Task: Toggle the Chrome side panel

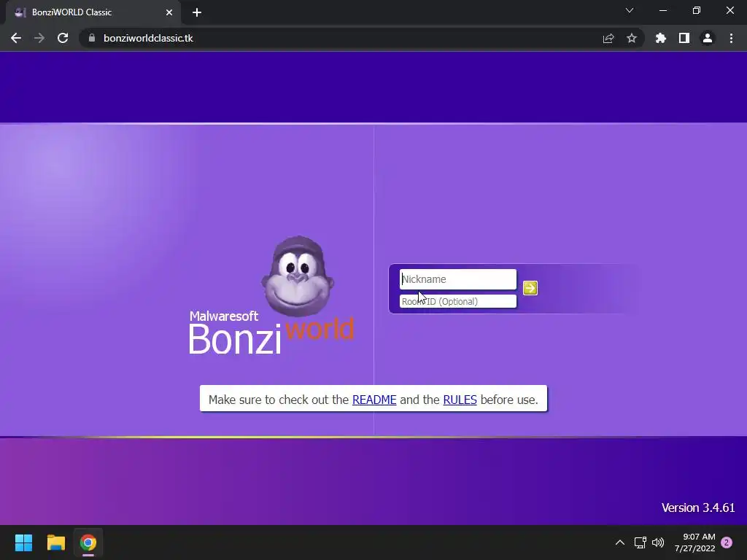Action: [x=684, y=38]
